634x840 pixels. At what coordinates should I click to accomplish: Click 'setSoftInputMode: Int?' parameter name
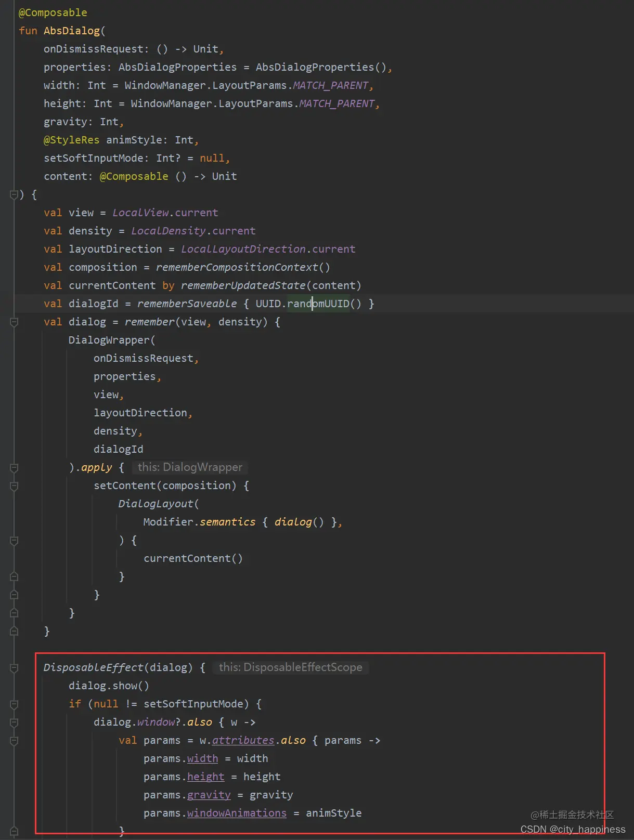(x=94, y=158)
